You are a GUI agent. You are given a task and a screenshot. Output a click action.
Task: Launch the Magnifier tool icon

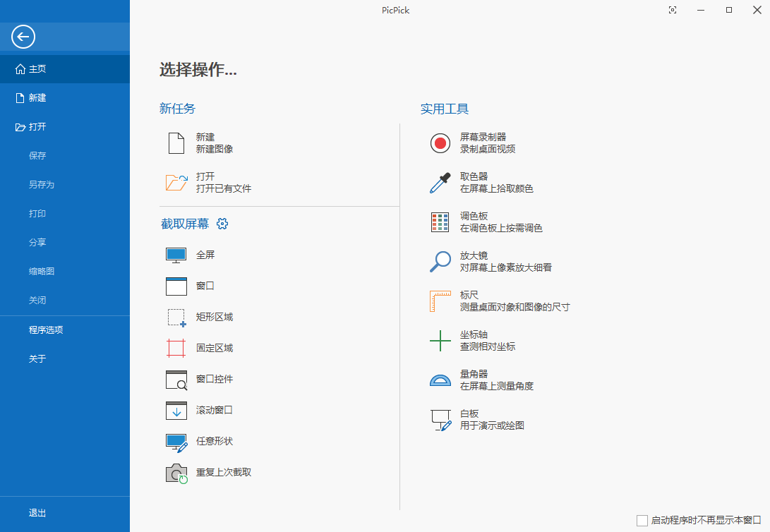440,262
